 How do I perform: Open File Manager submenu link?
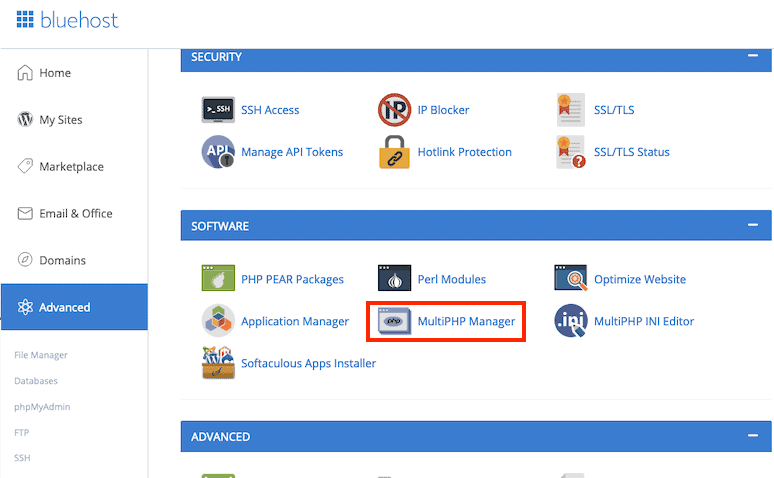click(x=41, y=355)
